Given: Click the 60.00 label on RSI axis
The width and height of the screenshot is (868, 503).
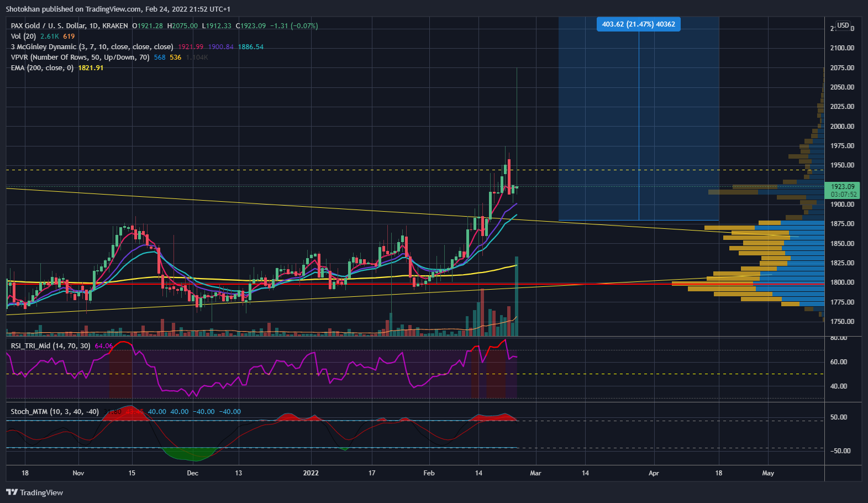Looking at the screenshot, I should [839, 362].
